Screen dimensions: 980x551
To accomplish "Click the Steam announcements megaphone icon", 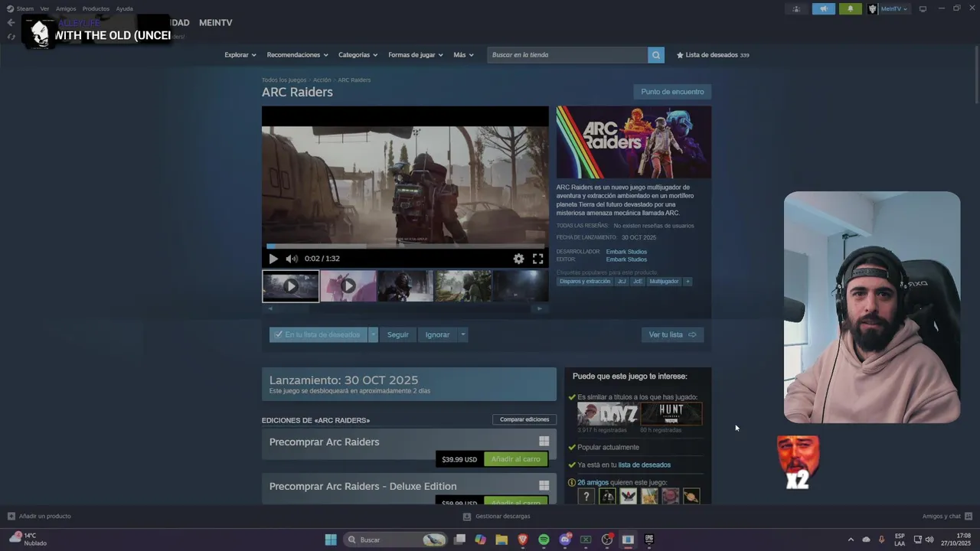I will coord(824,8).
